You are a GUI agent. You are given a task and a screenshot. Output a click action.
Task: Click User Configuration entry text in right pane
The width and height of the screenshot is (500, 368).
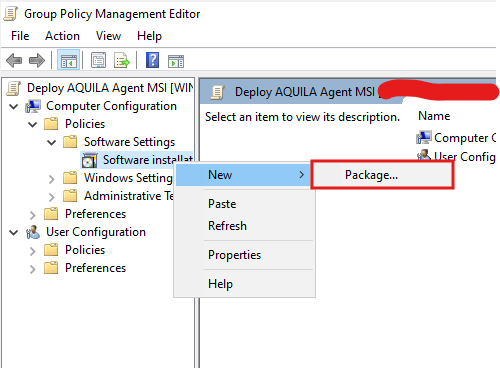pos(465,157)
